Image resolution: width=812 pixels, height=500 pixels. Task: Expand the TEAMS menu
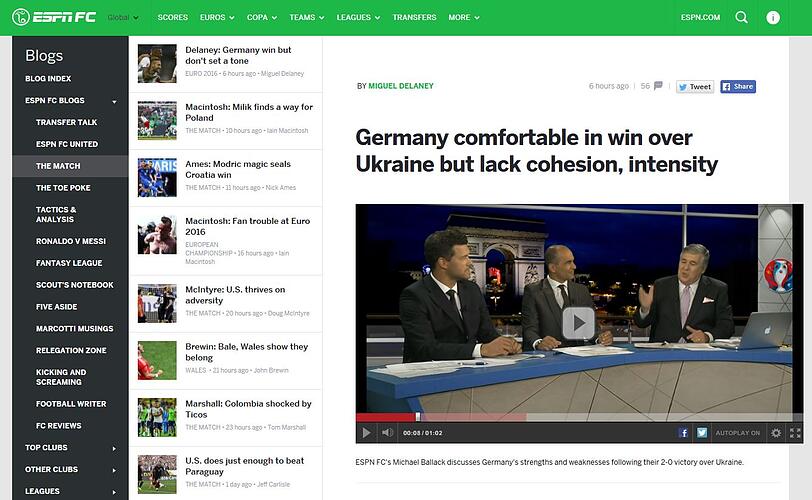(x=307, y=18)
